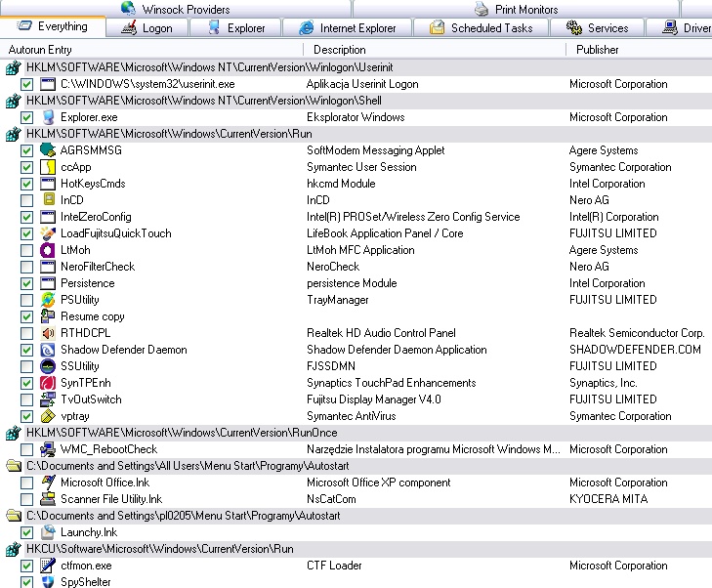Viewport: 712px width, 588px height.
Task: Open the Internet Explorer tab
Action: click(x=348, y=28)
